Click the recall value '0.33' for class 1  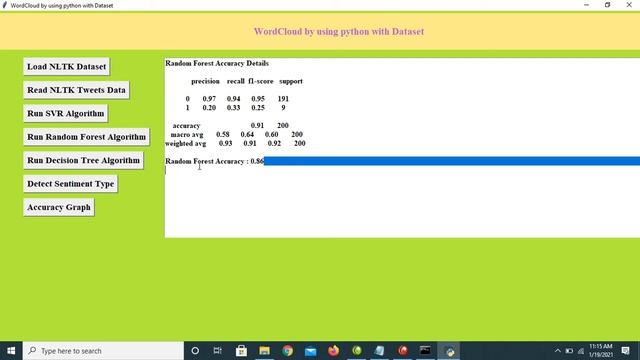click(233, 108)
